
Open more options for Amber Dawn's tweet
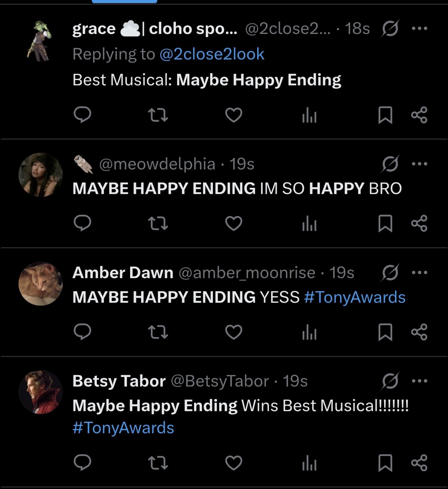[419, 272]
